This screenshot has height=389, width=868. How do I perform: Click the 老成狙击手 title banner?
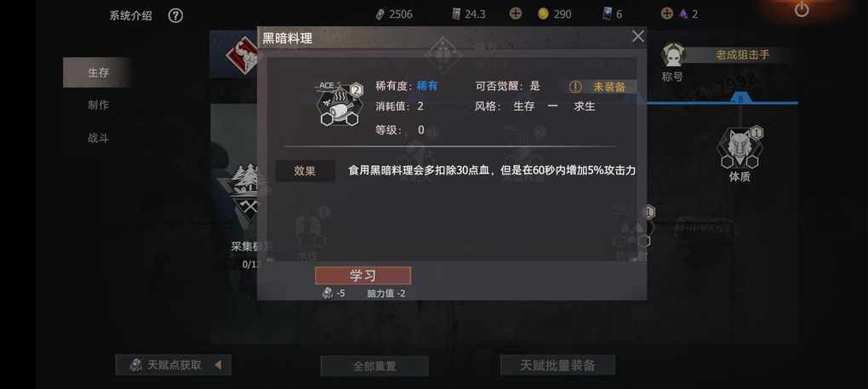click(x=742, y=54)
